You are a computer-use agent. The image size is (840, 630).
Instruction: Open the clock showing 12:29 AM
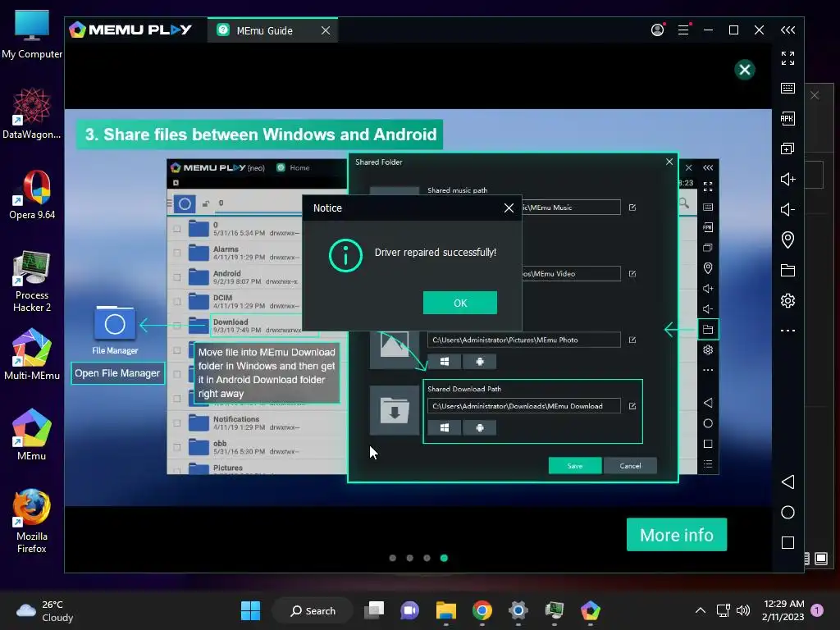(x=783, y=610)
